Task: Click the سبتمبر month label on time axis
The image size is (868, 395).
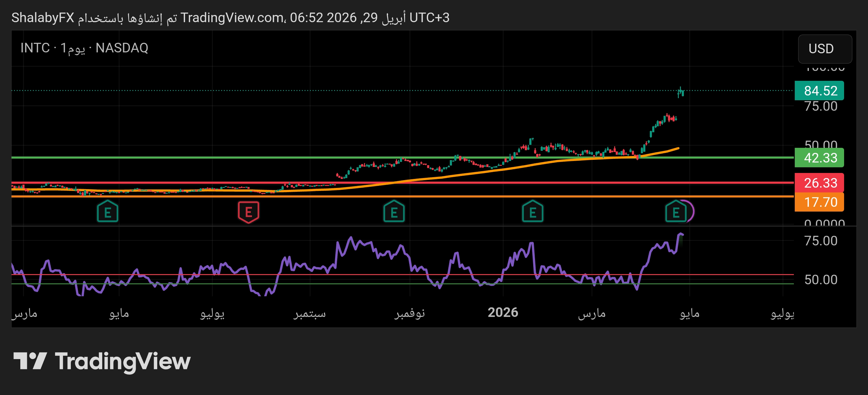Action: (x=309, y=313)
